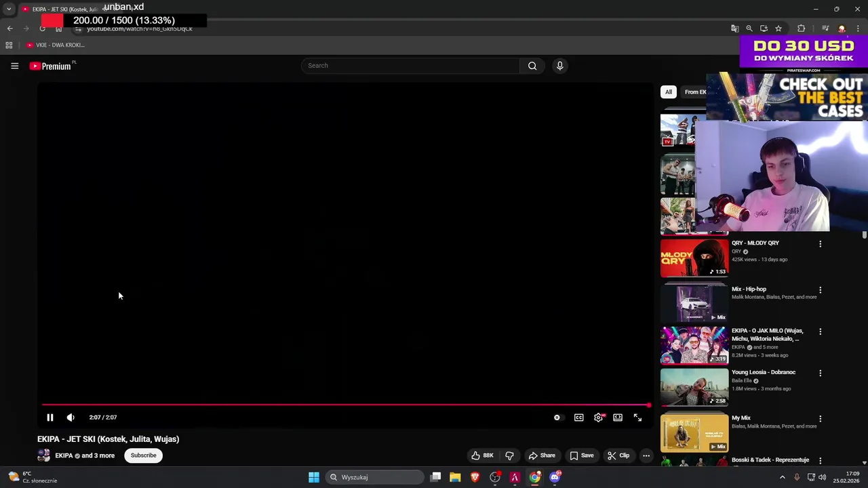Open EKIPA - O JAK MIŁO video title
868x488 pixels.
[767, 335]
